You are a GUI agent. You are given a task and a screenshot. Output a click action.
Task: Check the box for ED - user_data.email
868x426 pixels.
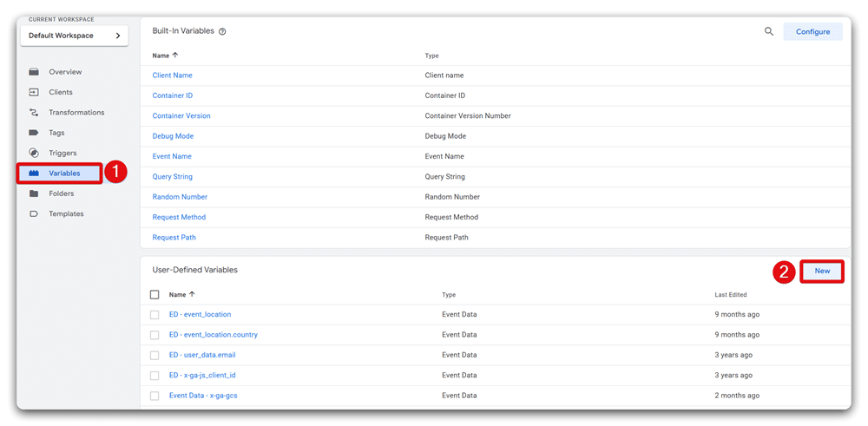(155, 355)
